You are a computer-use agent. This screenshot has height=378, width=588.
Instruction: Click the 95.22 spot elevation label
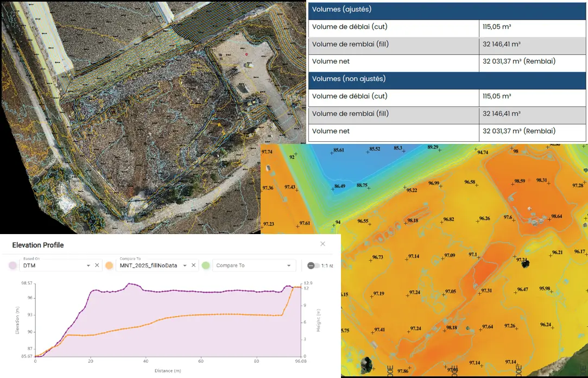point(412,190)
